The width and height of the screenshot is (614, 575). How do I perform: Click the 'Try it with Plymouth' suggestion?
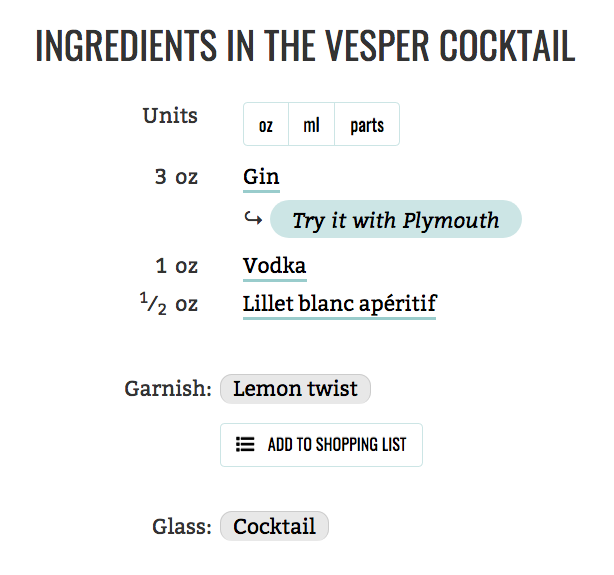(x=395, y=220)
